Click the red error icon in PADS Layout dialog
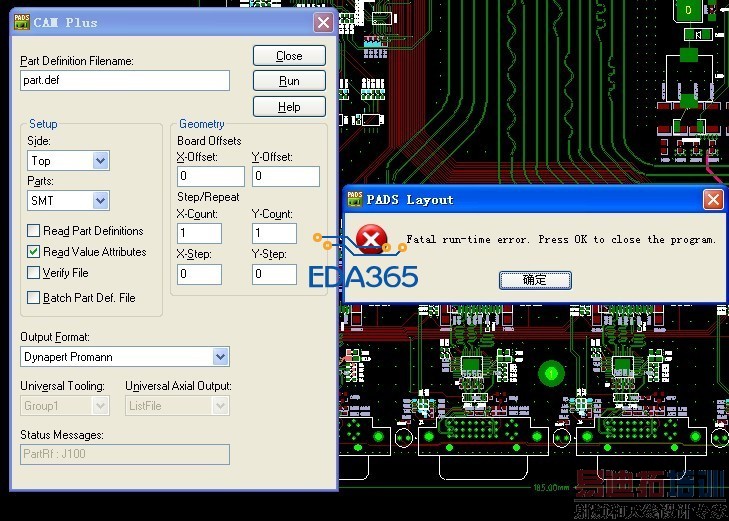This screenshot has height=521, width=729. click(x=371, y=239)
